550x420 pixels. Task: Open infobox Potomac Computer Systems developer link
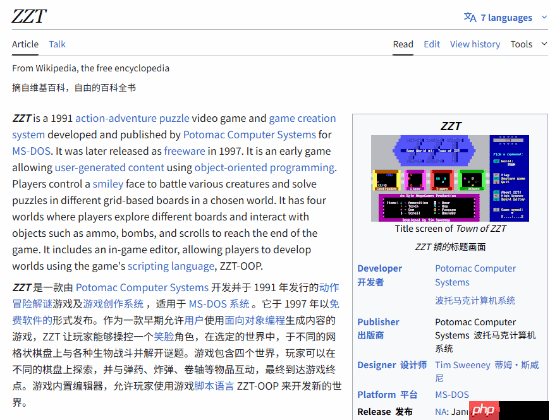(475, 275)
